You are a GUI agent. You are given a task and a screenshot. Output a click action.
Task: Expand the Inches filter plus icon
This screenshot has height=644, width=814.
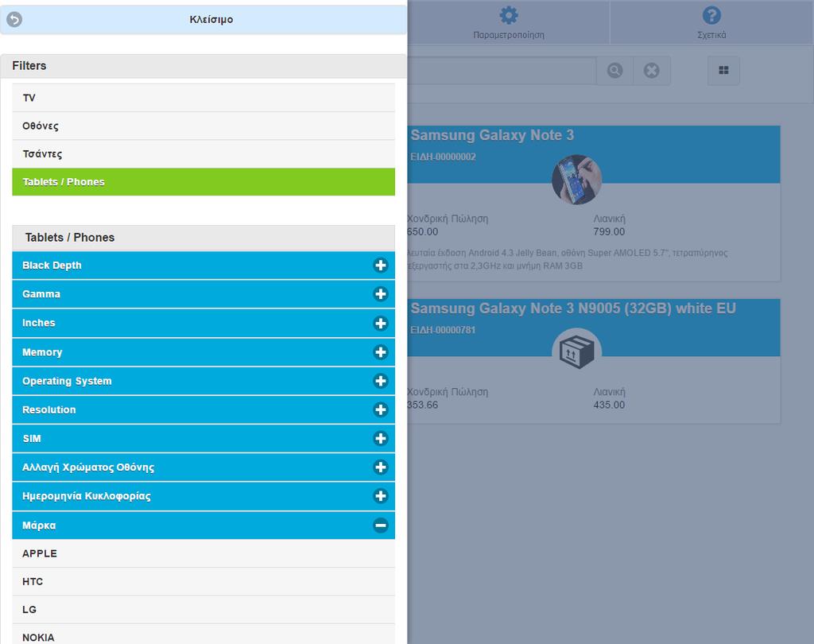coord(381,323)
